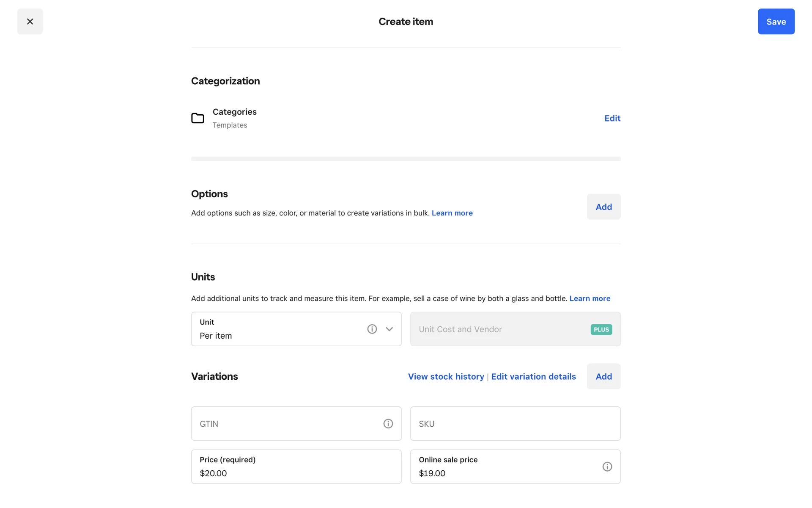
Task: Add a new variation
Action: [x=603, y=376]
